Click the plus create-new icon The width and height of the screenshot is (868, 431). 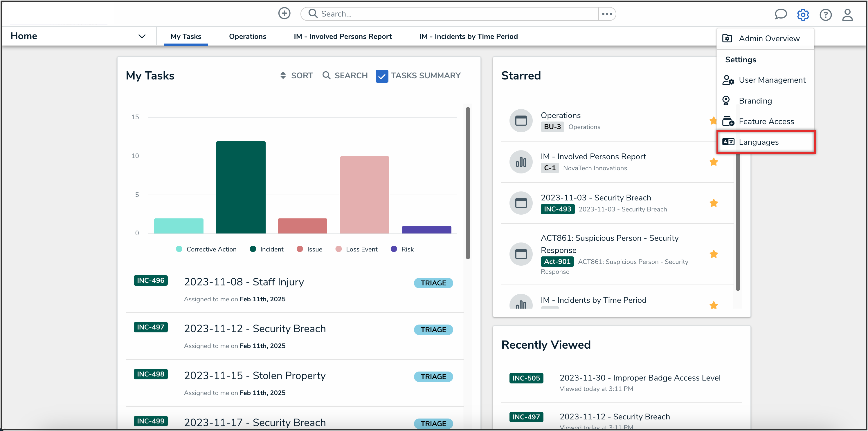(x=284, y=13)
